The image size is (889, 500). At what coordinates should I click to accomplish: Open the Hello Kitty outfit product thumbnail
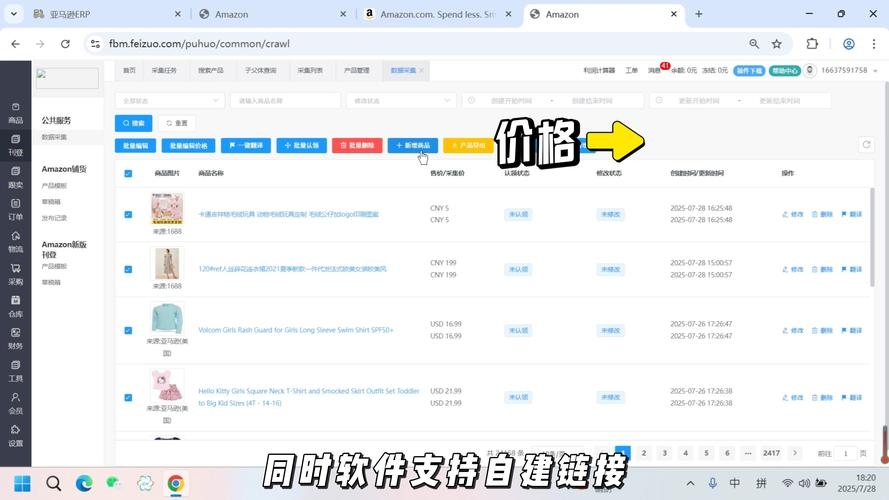tap(167, 385)
